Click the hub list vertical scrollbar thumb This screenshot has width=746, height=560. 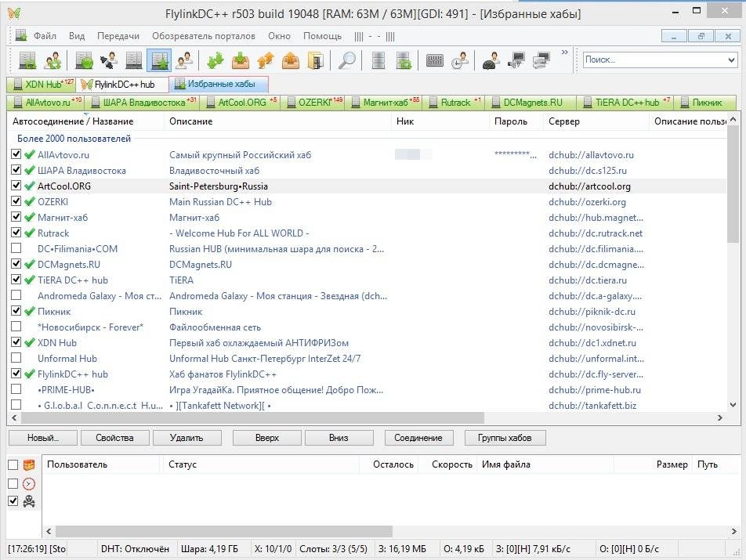(x=733, y=186)
